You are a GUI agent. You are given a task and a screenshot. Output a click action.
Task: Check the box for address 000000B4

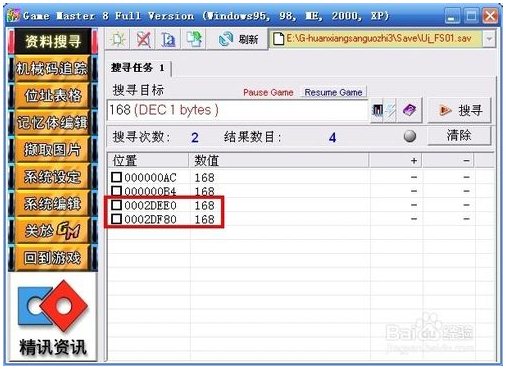click(116, 191)
